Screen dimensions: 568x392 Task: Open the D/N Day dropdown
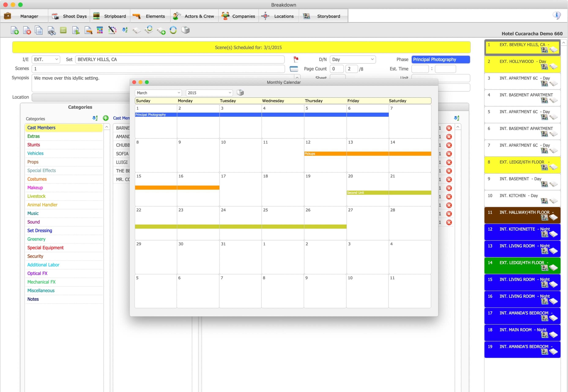point(353,59)
